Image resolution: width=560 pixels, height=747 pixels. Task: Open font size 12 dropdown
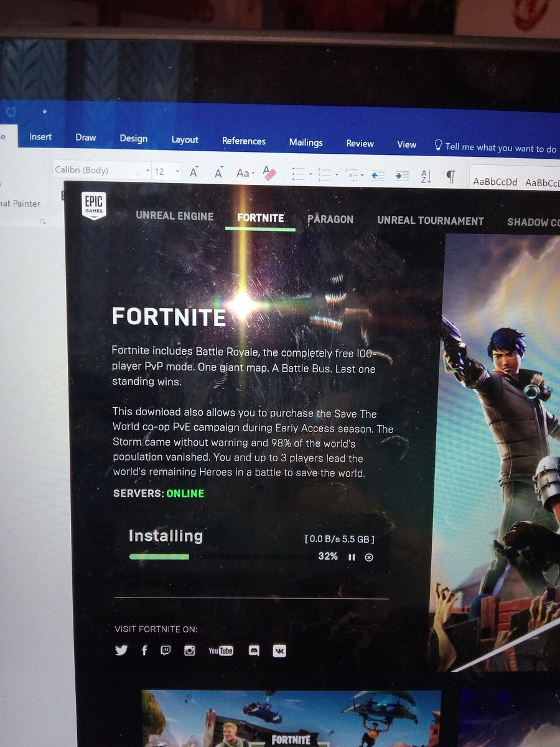177,171
